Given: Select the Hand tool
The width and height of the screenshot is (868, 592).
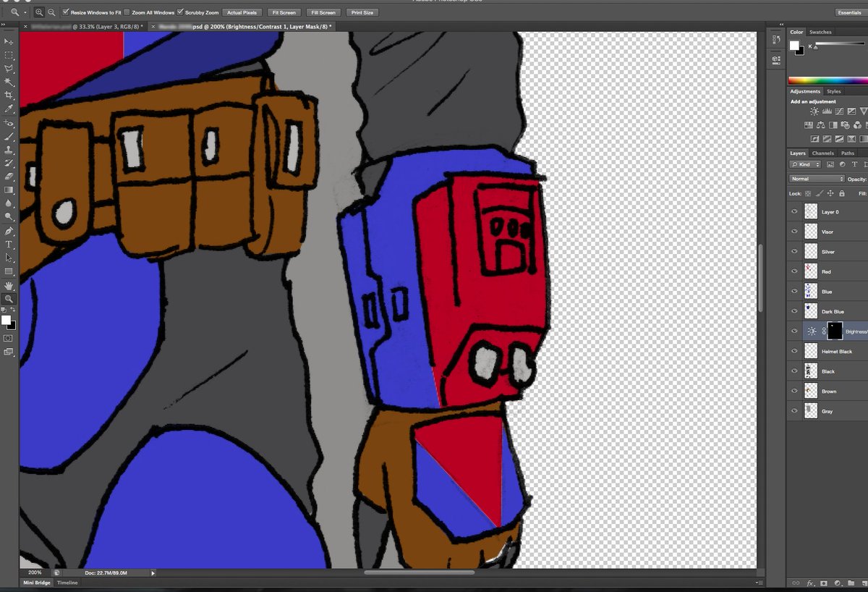Looking at the screenshot, I should click(9, 286).
